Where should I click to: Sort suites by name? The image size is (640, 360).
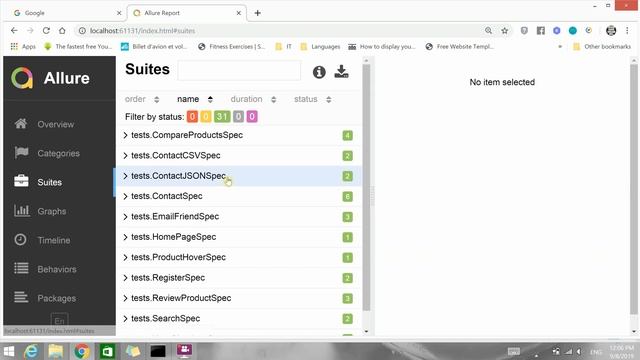coord(194,99)
